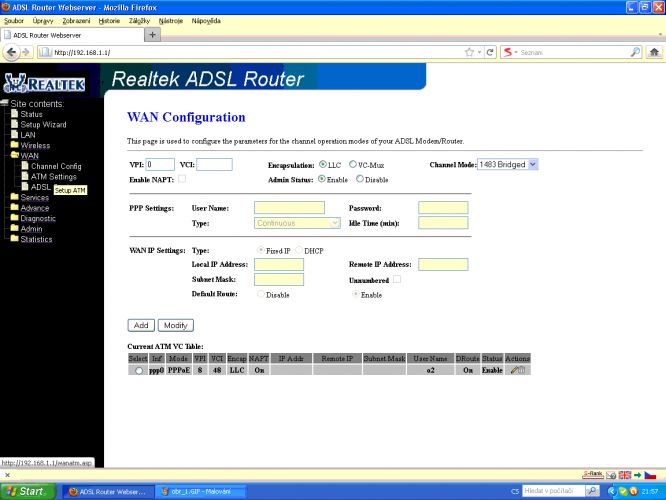The height and width of the screenshot is (500, 666).
Task: Open the Úpravy menu
Action: click(43, 21)
